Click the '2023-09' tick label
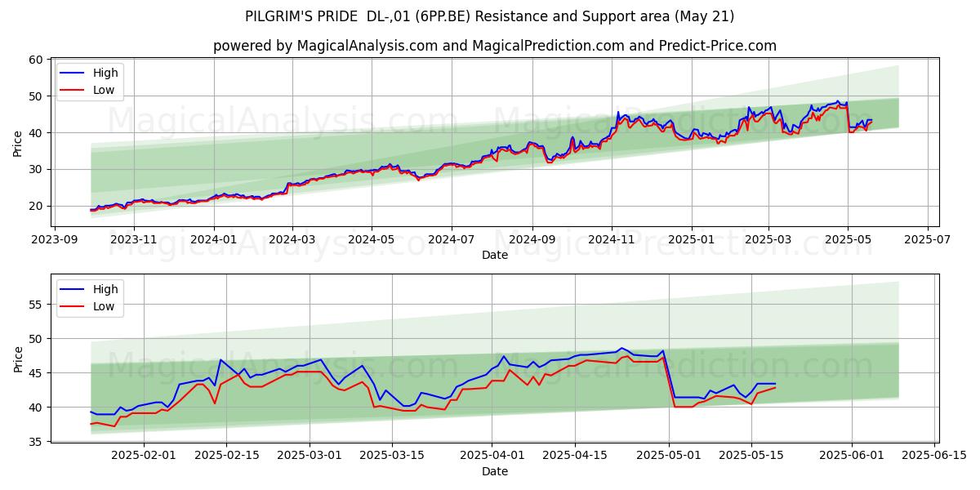The height and width of the screenshot is (490, 980). [x=56, y=239]
